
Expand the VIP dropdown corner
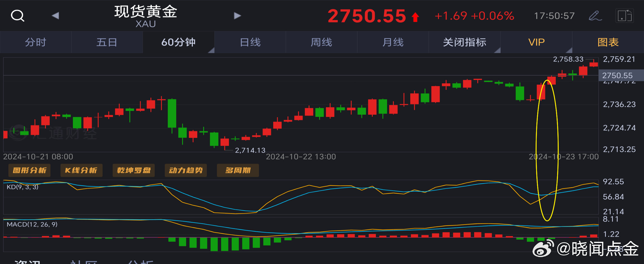pos(569,50)
